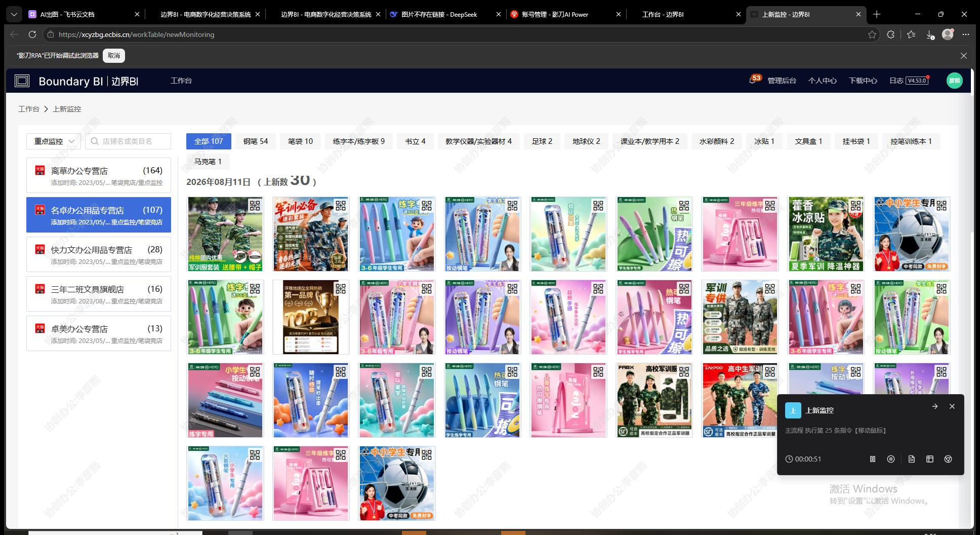This screenshot has height=535, width=980.
Task: Click the Boundary BI logo icon
Action: [22, 81]
